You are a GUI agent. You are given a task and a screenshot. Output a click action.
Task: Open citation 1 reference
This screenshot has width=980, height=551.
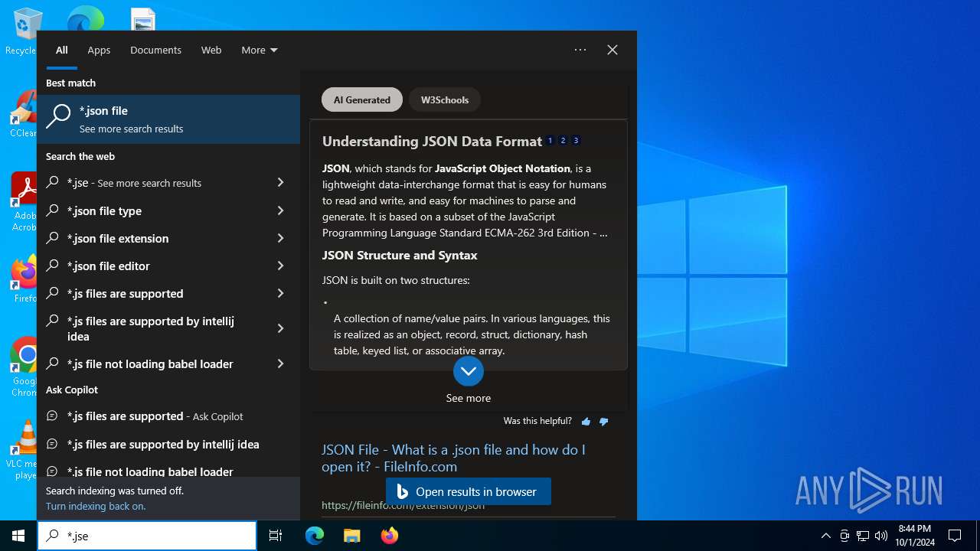tap(550, 141)
